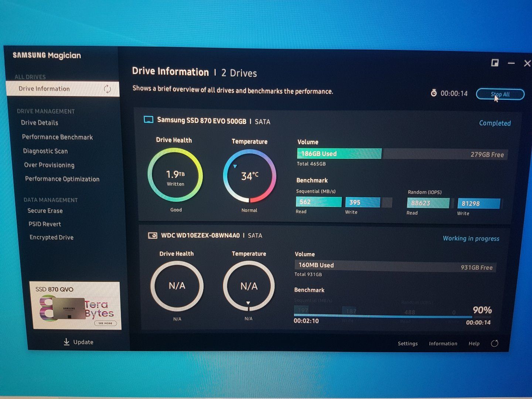Click the refresh icon in bottom bar
This screenshot has width=532, height=399.
(495, 344)
